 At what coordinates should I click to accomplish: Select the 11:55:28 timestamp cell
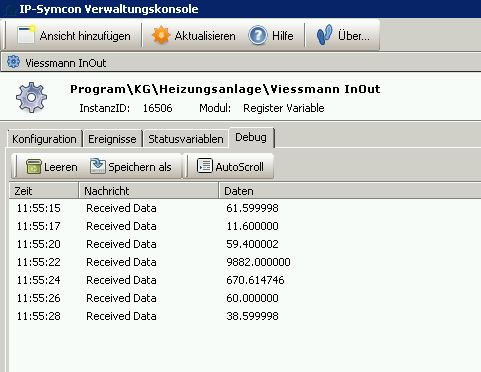39,316
